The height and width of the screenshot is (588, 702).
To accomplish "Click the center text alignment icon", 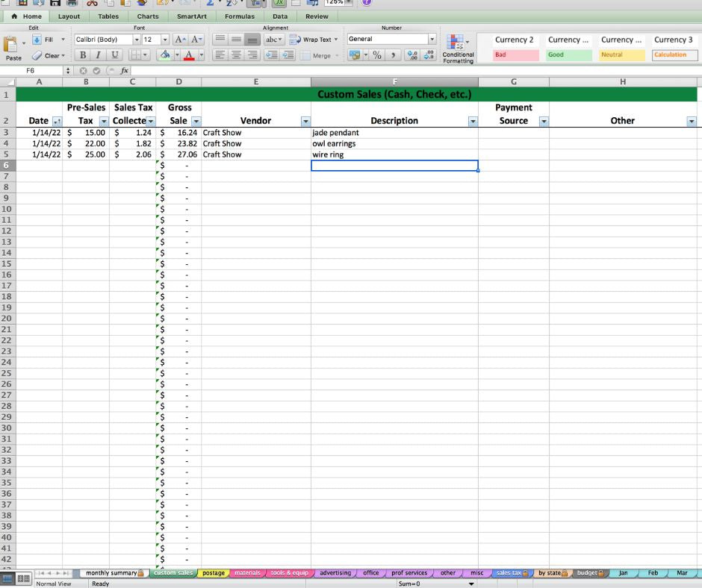I will pyautogui.click(x=237, y=55).
